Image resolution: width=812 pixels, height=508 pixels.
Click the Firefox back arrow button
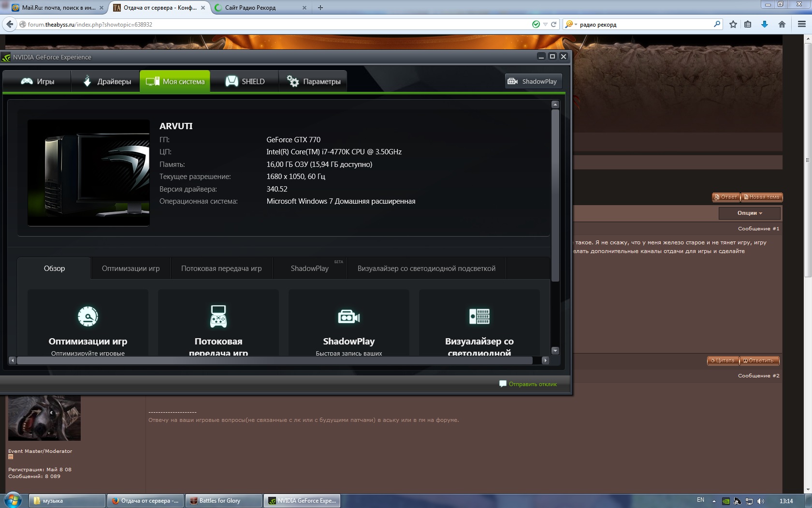coord(10,24)
